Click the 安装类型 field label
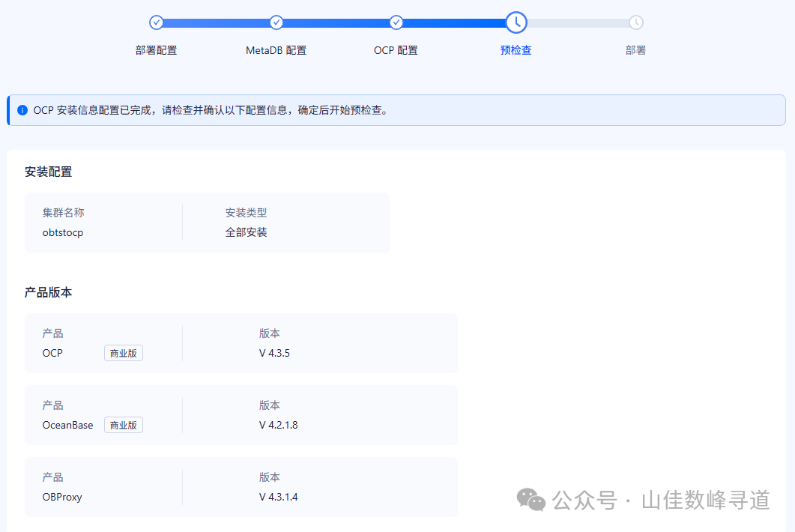Screen dimensions: 795x532 (246, 213)
